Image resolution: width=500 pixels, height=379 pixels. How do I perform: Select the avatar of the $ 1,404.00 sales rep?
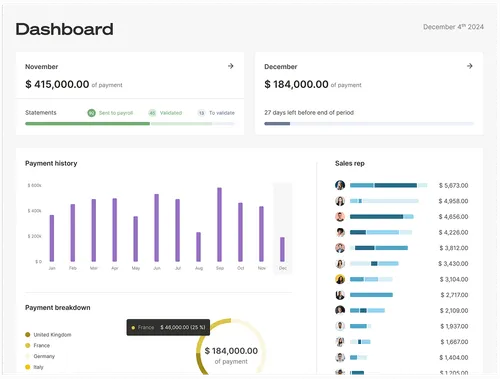[x=340, y=357]
